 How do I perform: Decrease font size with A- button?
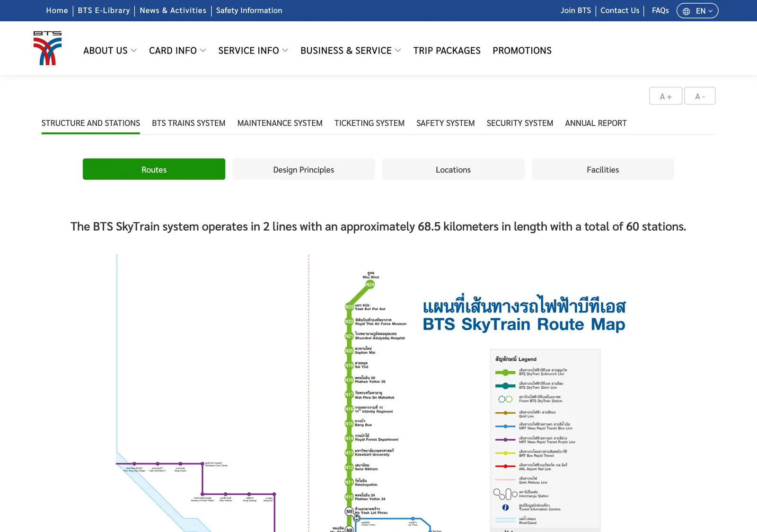click(700, 96)
